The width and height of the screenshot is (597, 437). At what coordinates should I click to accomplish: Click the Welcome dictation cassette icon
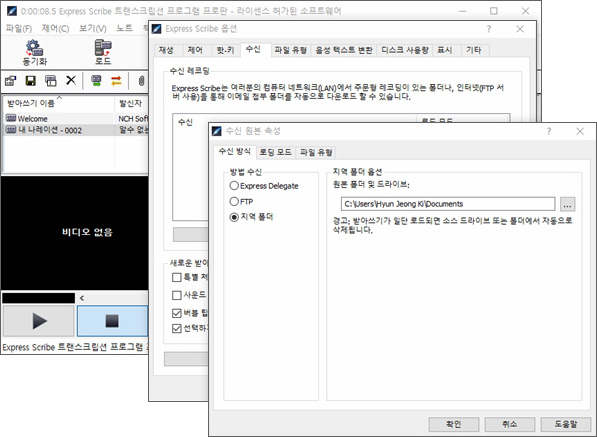tap(11, 118)
